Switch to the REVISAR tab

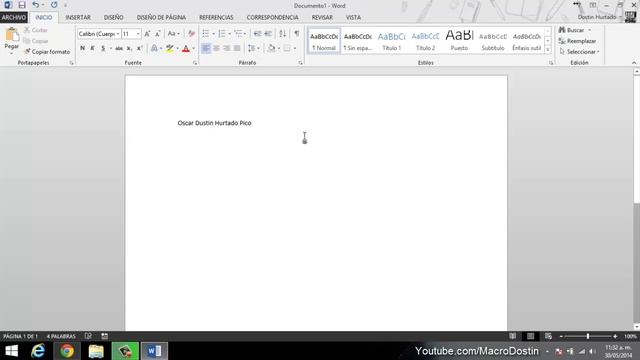pos(322,18)
